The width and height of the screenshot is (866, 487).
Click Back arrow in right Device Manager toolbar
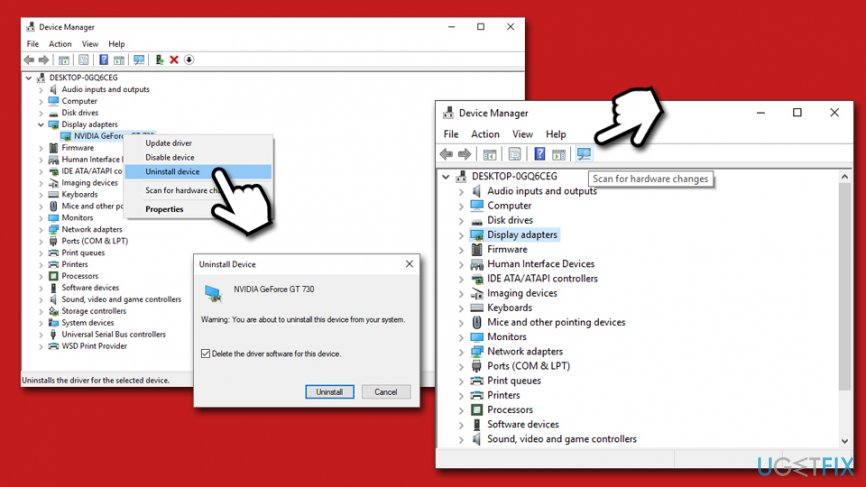point(446,154)
